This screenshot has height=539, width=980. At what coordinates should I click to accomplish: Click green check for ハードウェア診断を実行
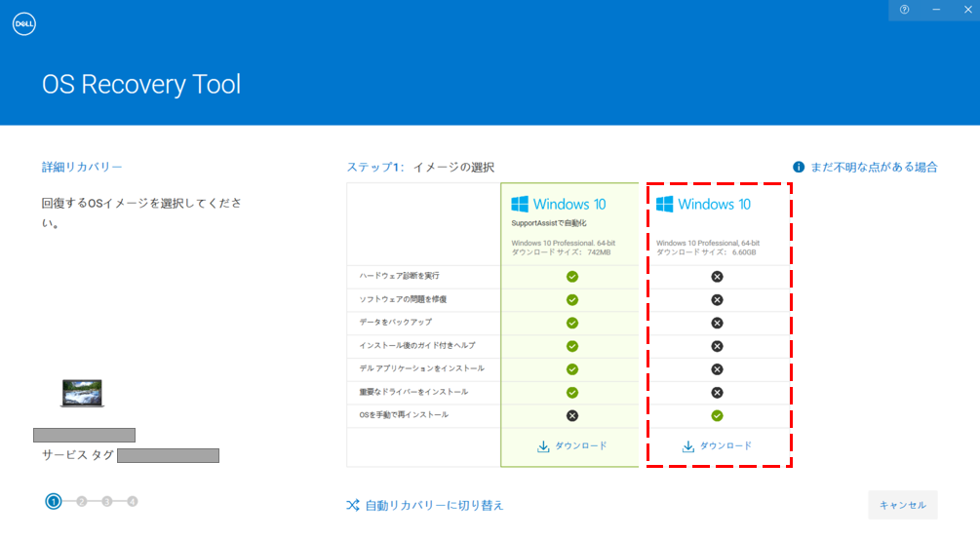tap(571, 277)
